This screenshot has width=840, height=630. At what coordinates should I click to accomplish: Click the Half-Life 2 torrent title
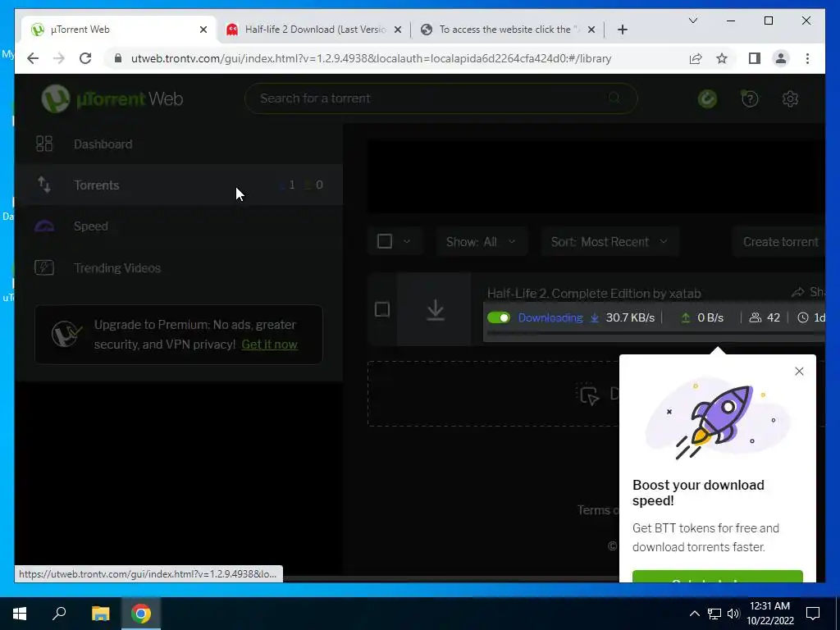pos(594,294)
